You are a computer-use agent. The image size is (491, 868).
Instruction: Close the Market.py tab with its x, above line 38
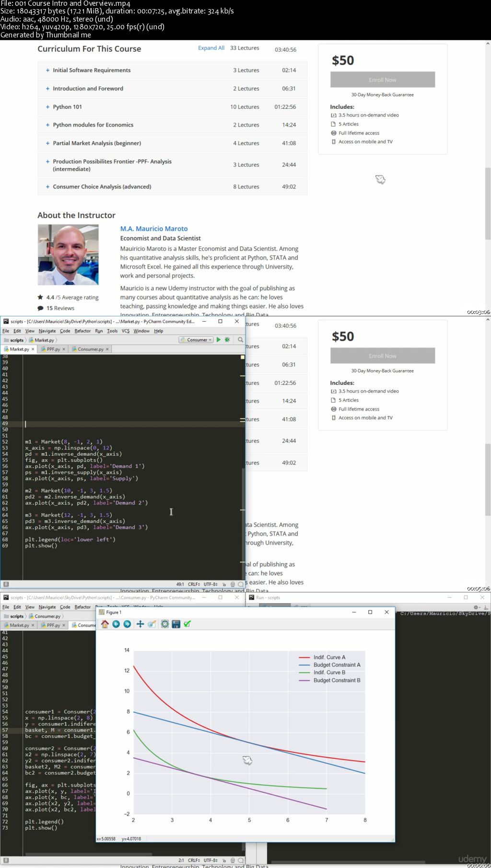(x=33, y=349)
